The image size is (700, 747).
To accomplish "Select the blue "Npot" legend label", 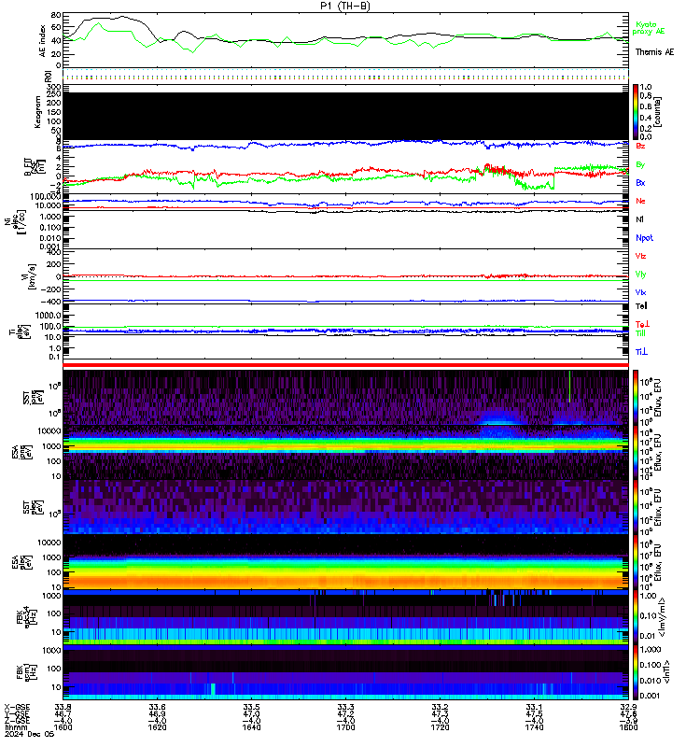I will tap(644, 238).
